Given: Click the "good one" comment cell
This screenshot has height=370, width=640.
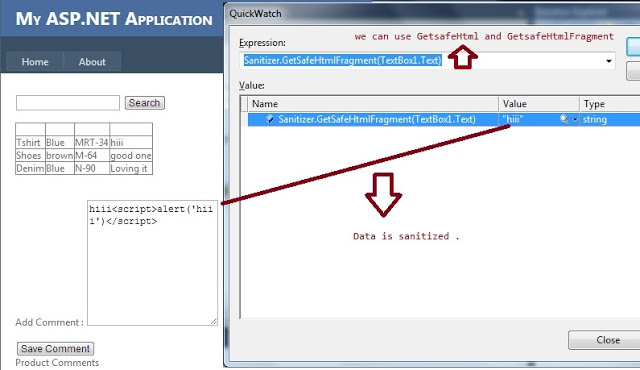Looking at the screenshot, I should [x=131, y=155].
